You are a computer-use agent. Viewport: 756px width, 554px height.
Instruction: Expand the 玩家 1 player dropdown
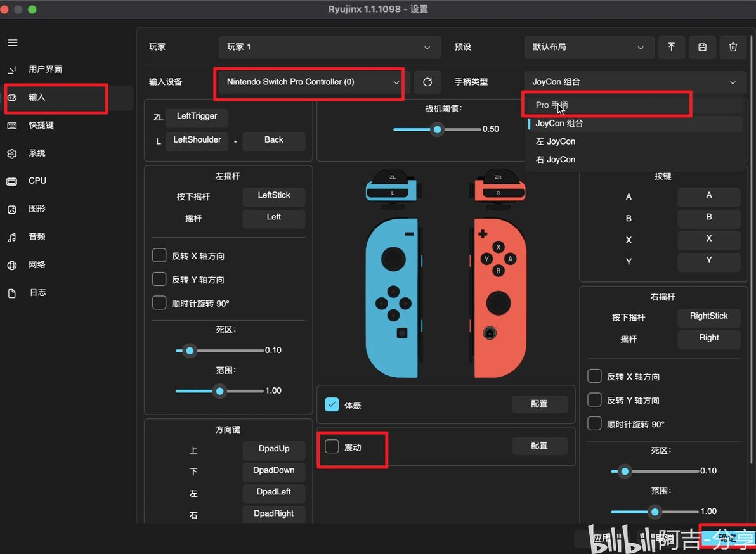(330, 47)
